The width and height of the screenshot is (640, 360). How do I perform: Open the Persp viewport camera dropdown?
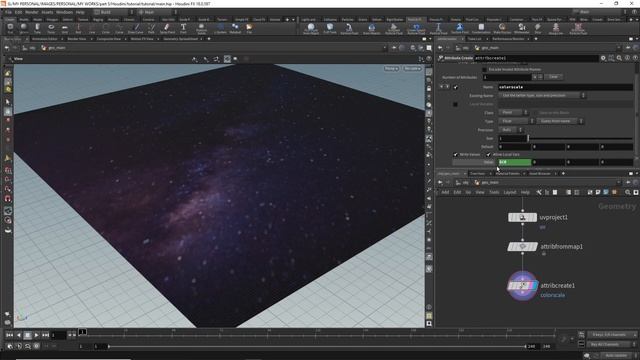click(391, 69)
